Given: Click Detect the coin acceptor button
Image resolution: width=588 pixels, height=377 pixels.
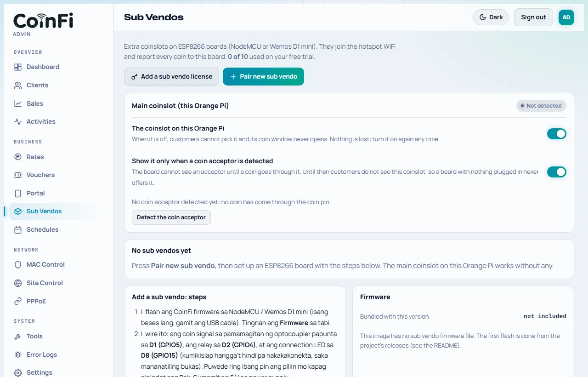Looking at the screenshot, I should 171,217.
